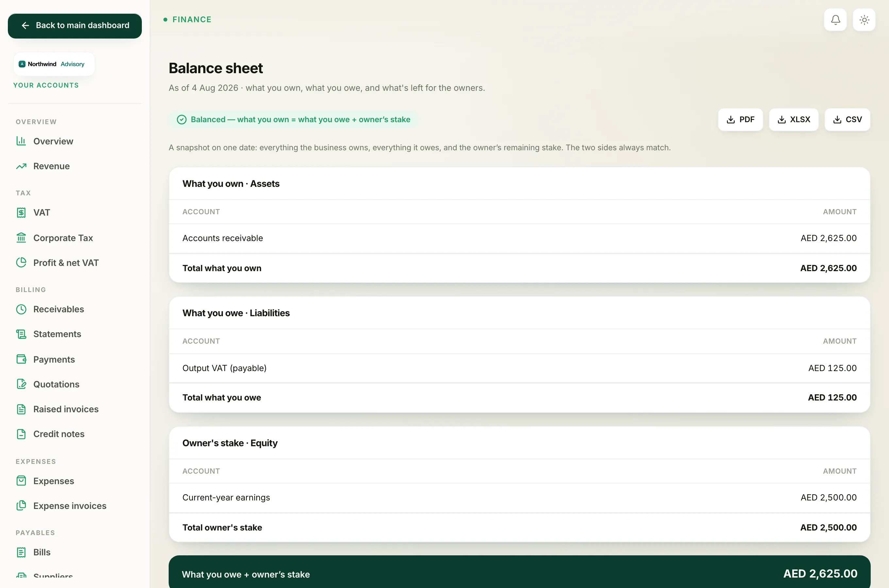Click Current-year earnings amount AED 2,500.00
This screenshot has height=588, width=889.
(828, 497)
